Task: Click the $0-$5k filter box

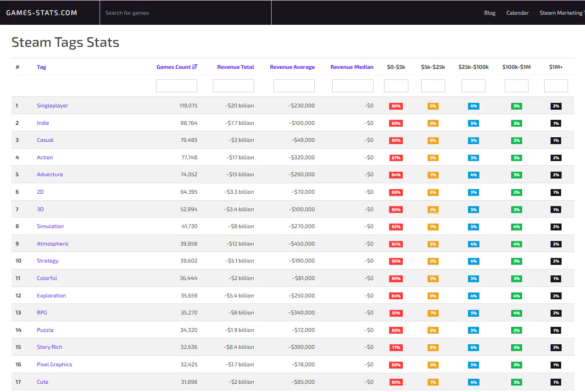Action: (396, 86)
